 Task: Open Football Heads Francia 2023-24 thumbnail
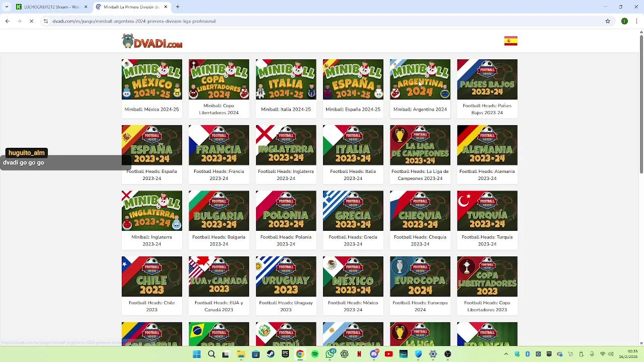[219, 145]
